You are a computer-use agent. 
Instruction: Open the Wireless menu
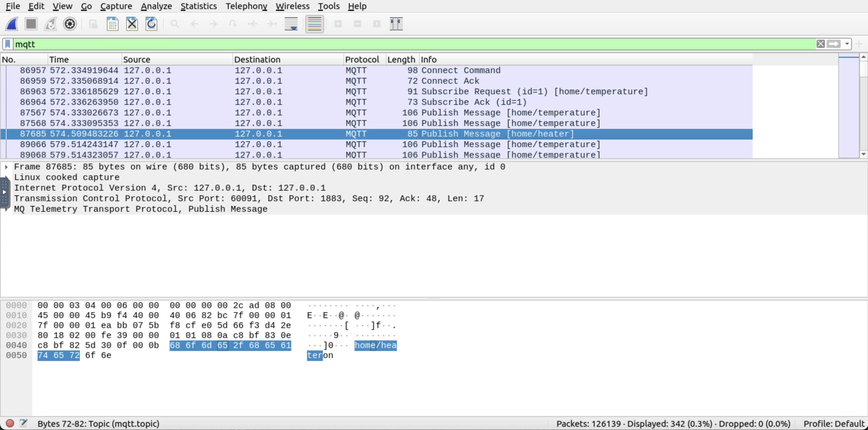pos(292,6)
